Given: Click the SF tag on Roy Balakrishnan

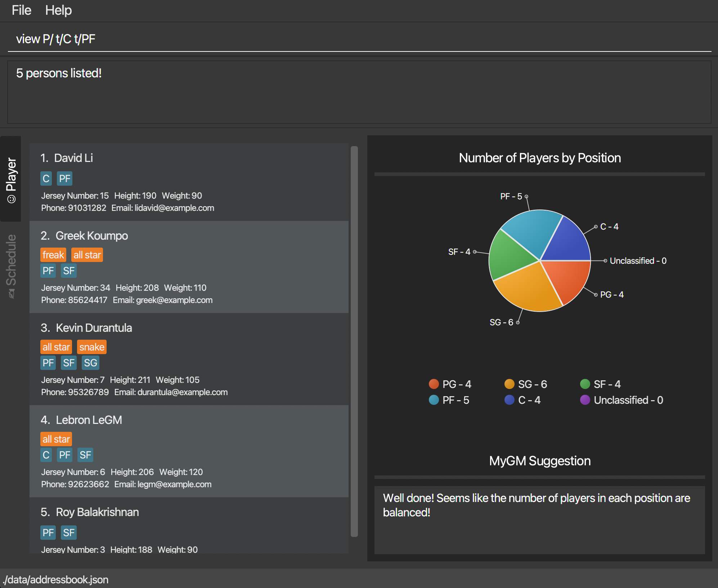Looking at the screenshot, I should coord(69,533).
